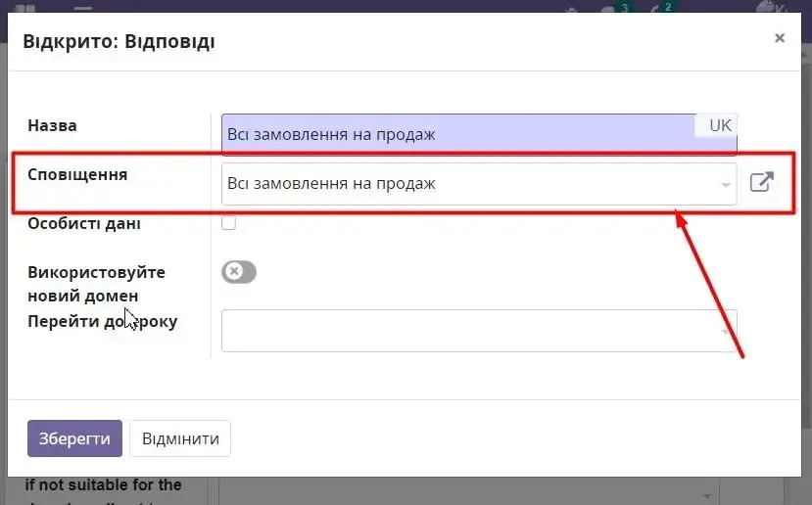Click the Зберегти button
Viewport: 812px width, 505px height.
(74, 438)
